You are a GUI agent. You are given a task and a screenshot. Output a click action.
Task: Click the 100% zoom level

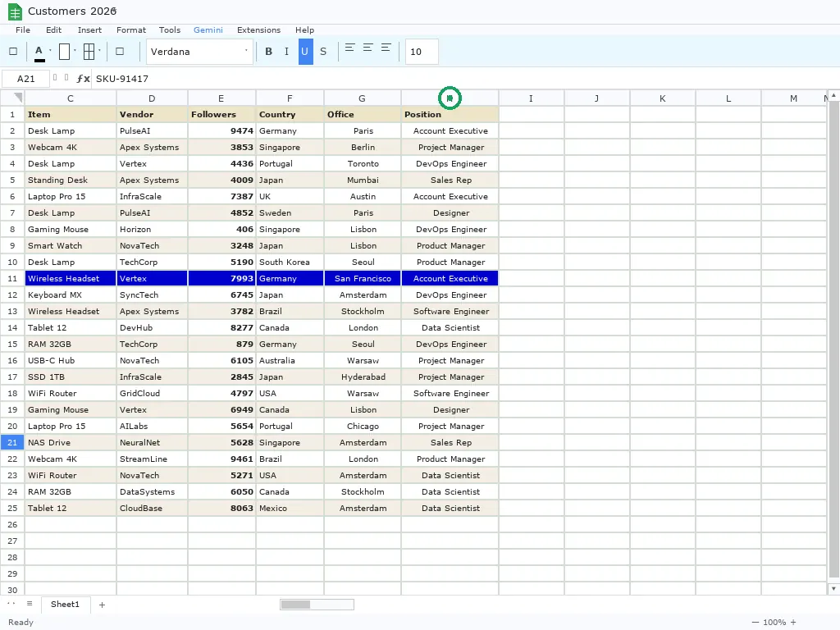(774, 622)
